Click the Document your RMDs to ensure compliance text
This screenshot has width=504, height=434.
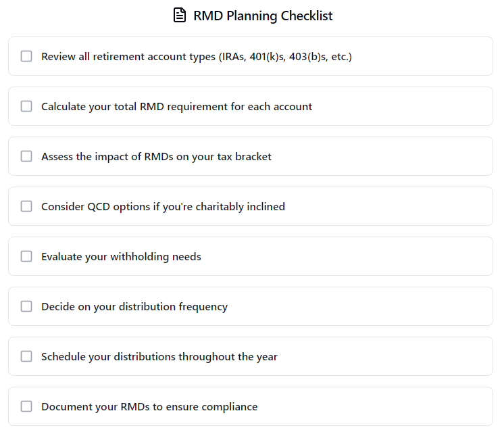[x=149, y=406]
